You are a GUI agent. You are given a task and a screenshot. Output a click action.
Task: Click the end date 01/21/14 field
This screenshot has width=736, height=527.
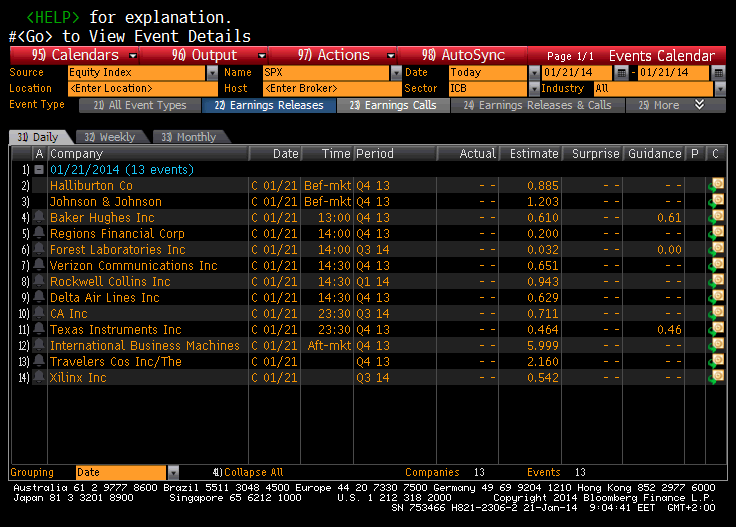coord(674,73)
